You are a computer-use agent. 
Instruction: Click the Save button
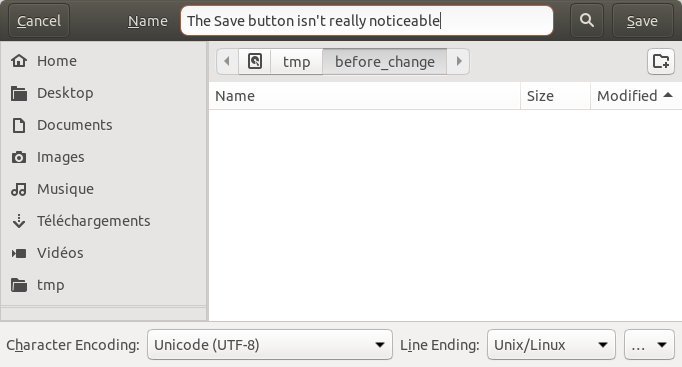pos(642,20)
